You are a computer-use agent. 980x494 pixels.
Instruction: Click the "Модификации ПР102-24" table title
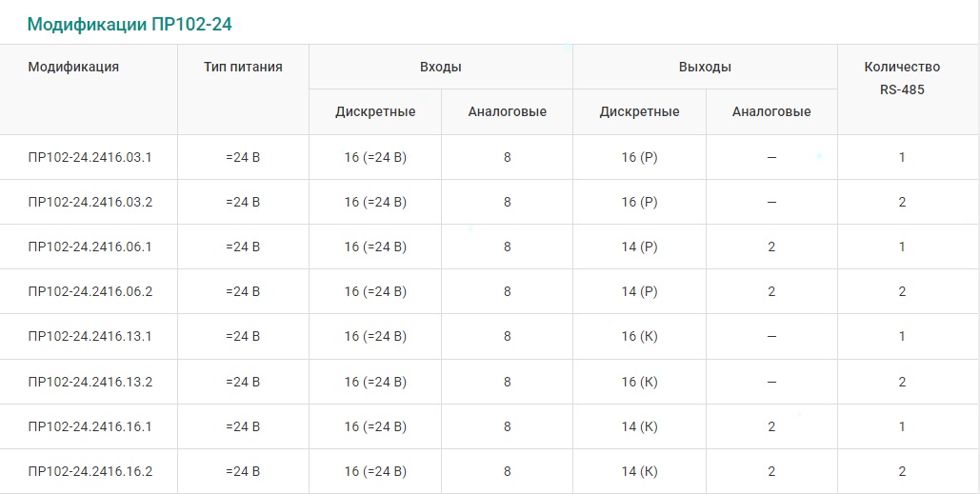[130, 25]
